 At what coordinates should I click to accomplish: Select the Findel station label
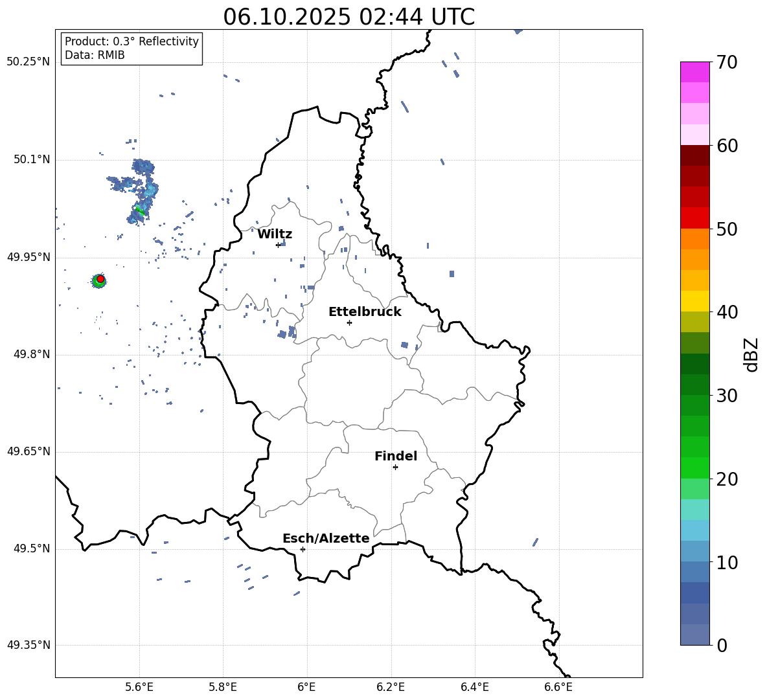(396, 456)
